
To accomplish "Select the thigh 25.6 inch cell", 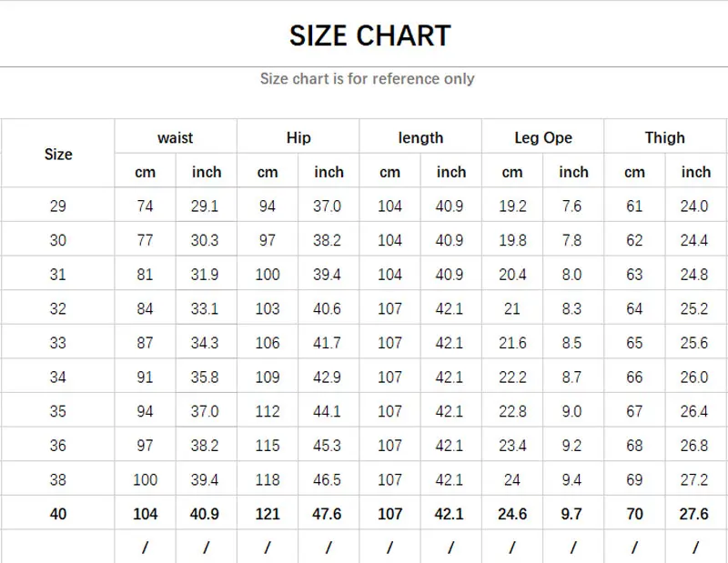I will (693, 344).
